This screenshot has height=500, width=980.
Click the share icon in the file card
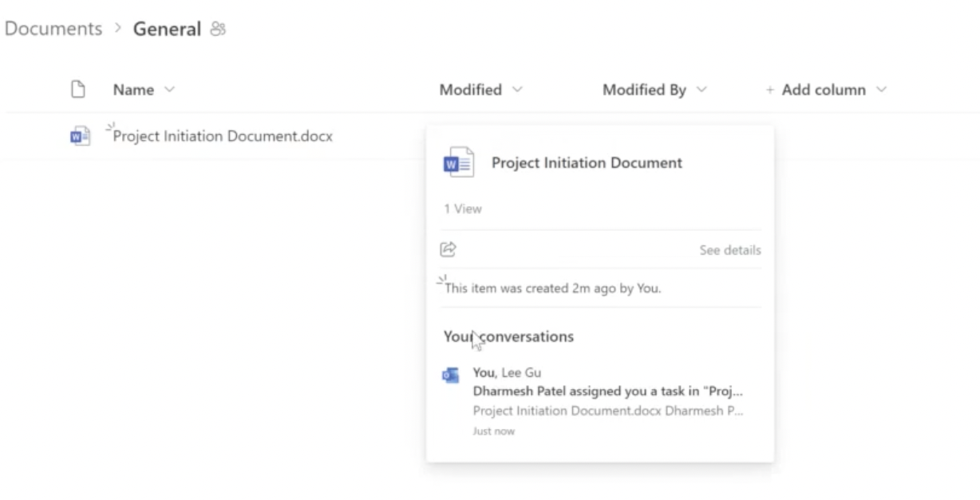pos(449,250)
